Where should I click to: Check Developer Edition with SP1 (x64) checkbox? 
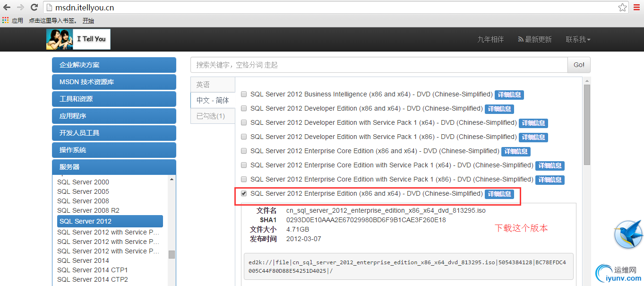244,122
